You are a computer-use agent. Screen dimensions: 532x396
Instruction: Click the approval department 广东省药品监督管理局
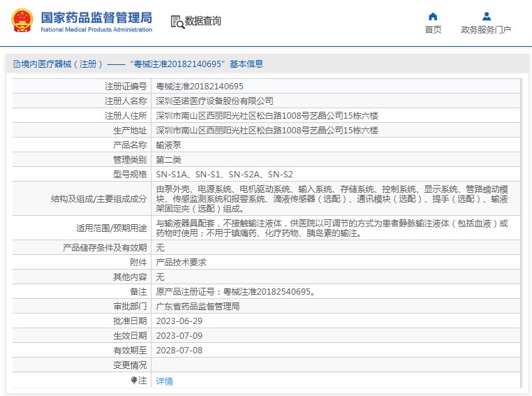[x=198, y=307]
